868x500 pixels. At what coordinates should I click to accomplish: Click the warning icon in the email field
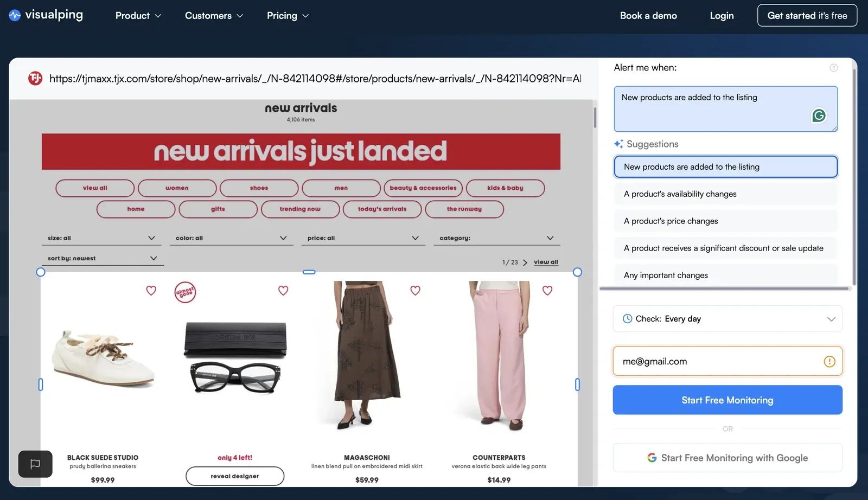pos(829,362)
